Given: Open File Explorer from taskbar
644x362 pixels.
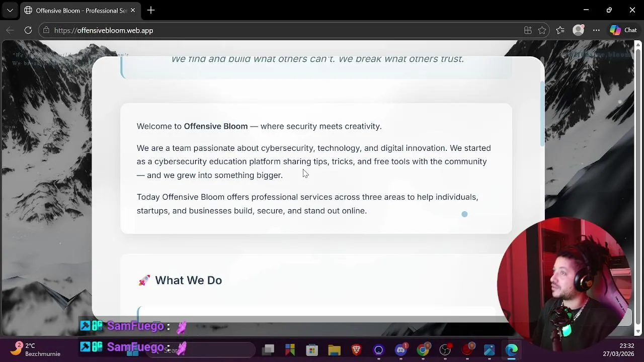Looking at the screenshot, I should [x=335, y=349].
